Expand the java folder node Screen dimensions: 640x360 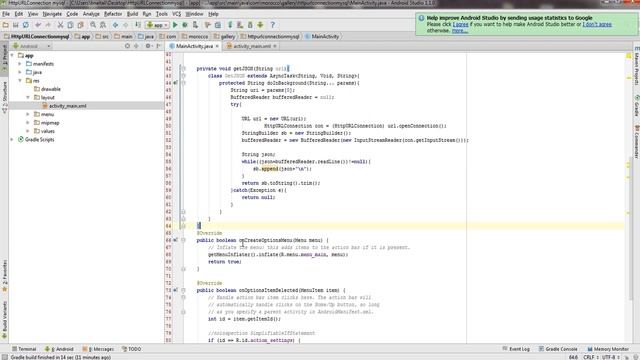(20, 72)
